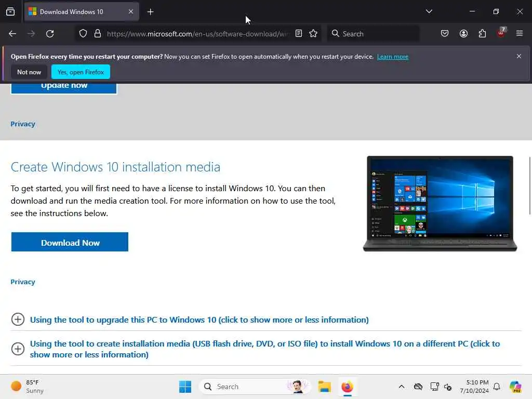Click the muted volume tray icon
This screenshot has height=399, width=532.
(x=448, y=387)
